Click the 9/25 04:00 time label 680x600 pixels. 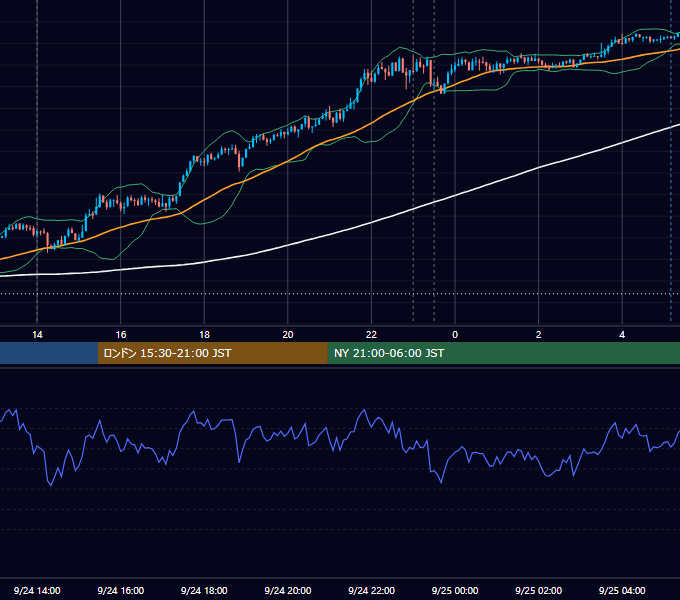(x=622, y=590)
